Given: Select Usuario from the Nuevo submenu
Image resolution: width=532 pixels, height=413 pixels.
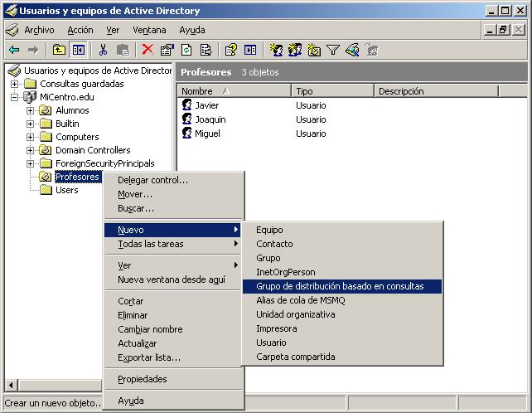Looking at the screenshot, I should 271,343.
